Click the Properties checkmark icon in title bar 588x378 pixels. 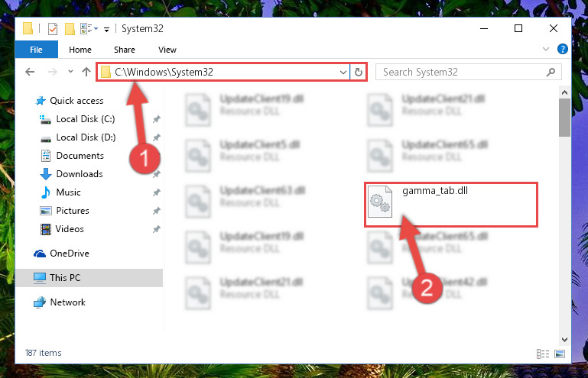tap(53, 29)
